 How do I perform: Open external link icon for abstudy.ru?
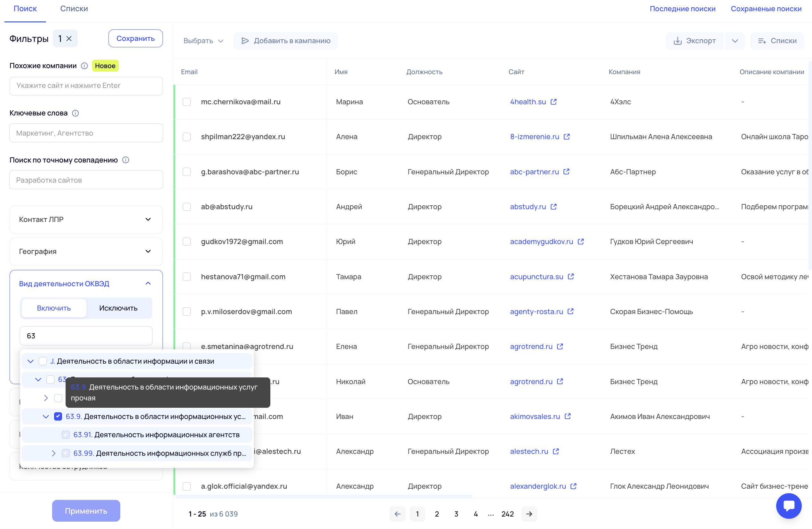553,207
